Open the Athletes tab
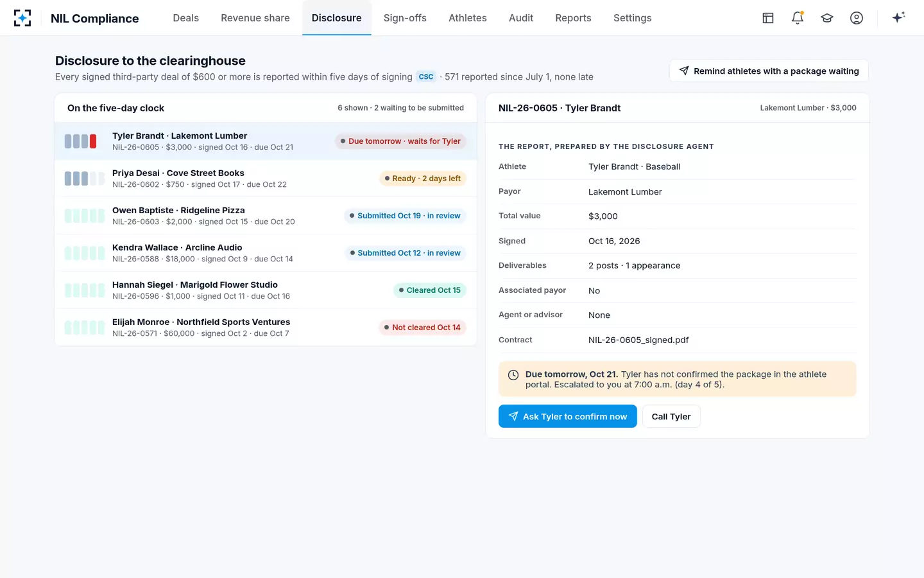 tap(468, 18)
